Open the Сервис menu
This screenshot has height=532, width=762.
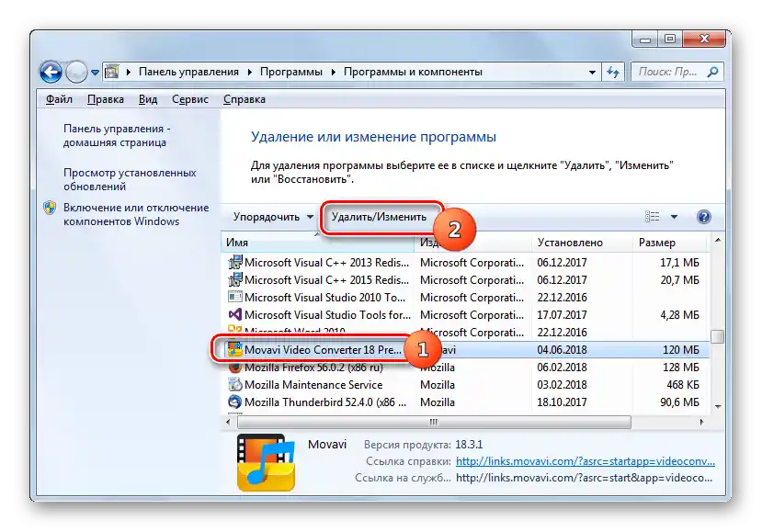click(190, 99)
